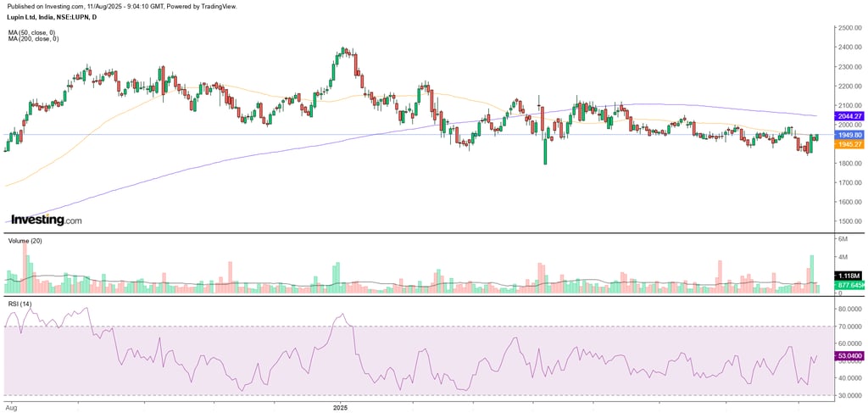Viewport: 868px width, 413px height.
Task: Click the 4M volume axis label
Action: pyautogui.click(x=843, y=256)
